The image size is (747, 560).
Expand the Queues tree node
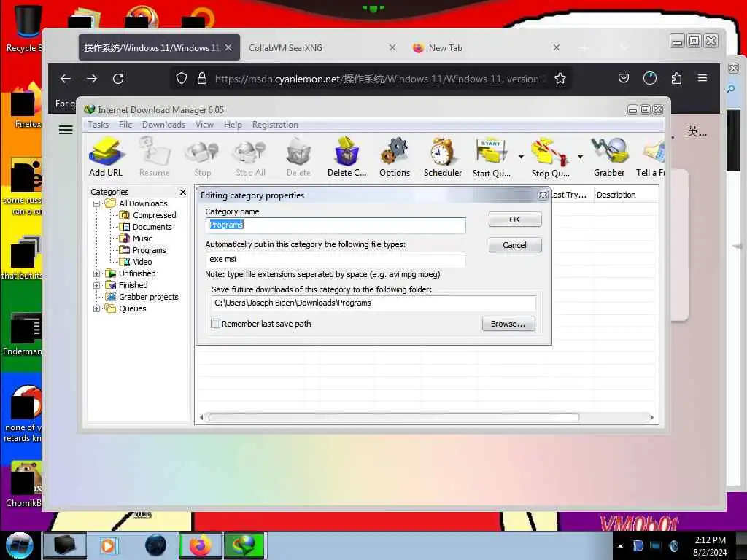point(97,308)
